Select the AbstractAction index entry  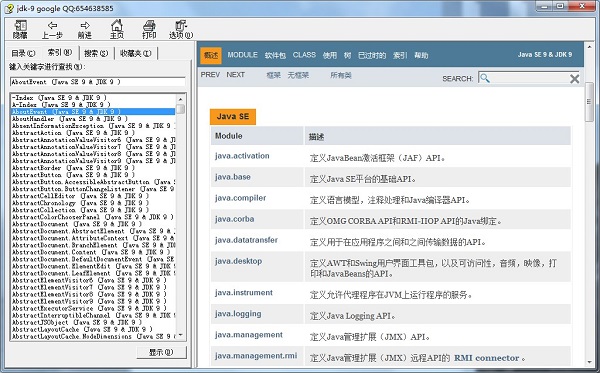[x=73, y=133]
